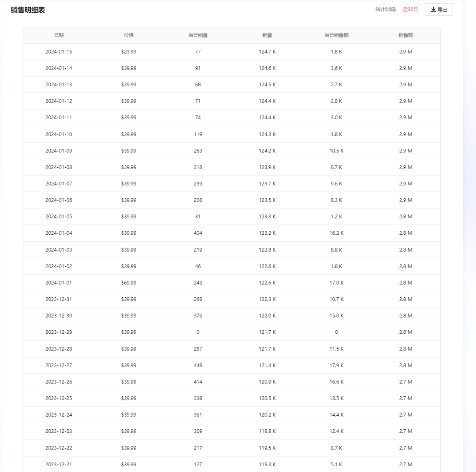Click the $23.99 price cell

coord(129,52)
